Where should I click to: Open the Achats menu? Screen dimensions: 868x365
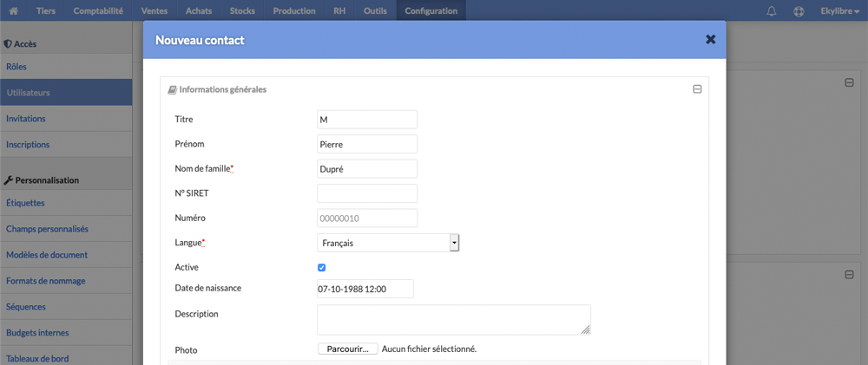click(x=199, y=11)
